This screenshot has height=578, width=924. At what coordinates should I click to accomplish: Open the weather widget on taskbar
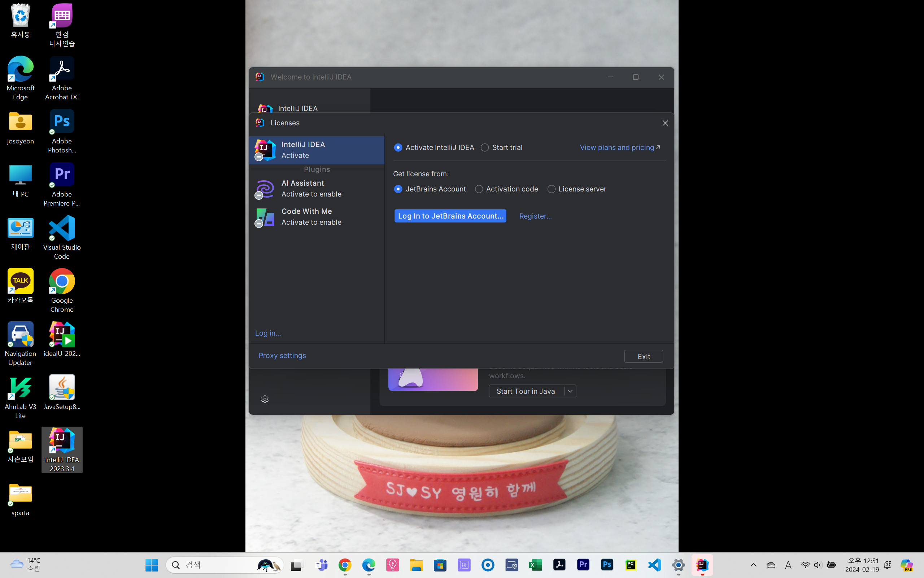tap(25, 565)
